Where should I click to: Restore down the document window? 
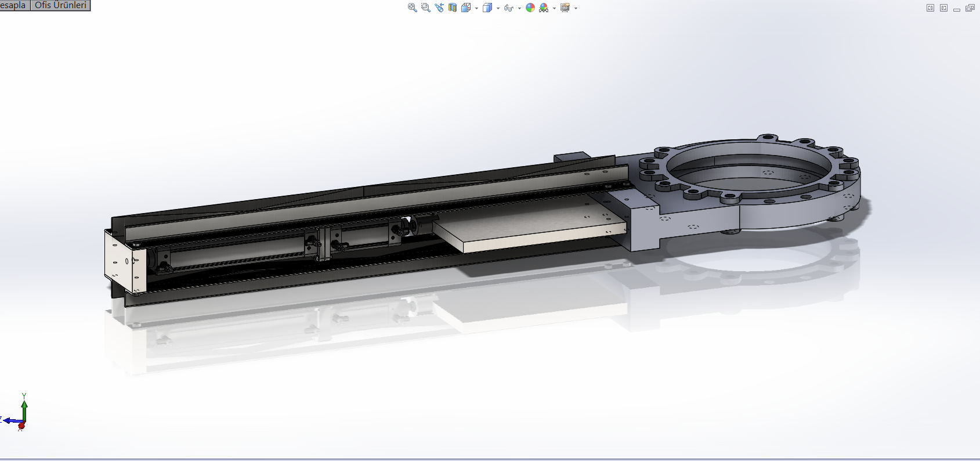970,8
